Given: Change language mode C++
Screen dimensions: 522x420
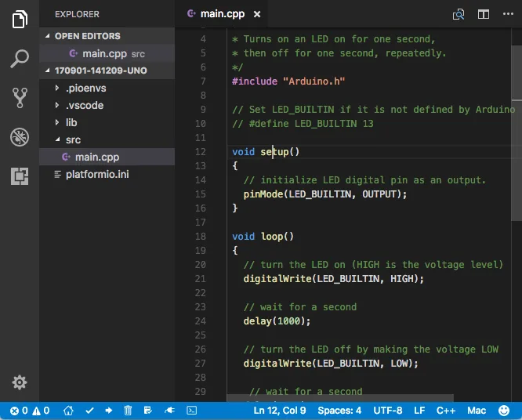Looking at the screenshot, I should coord(446,411).
